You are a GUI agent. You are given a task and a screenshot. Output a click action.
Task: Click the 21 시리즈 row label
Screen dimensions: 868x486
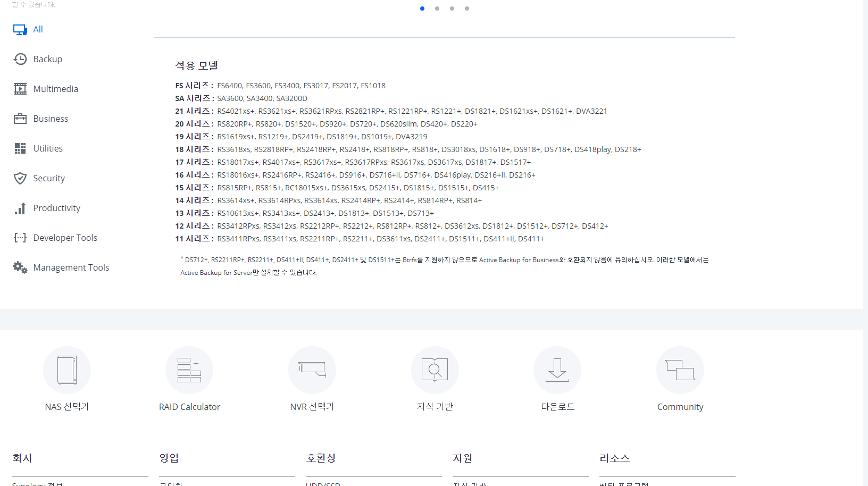click(x=195, y=111)
